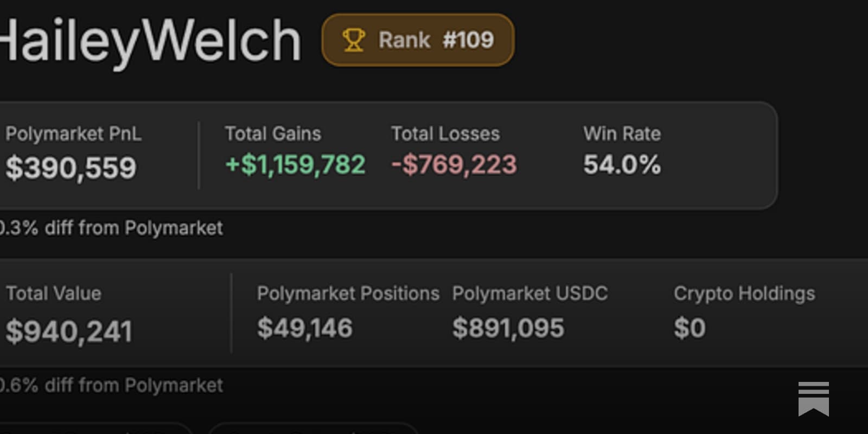868x434 pixels.
Task: Click the Total Losses amount -$769,223
Action: [454, 164]
